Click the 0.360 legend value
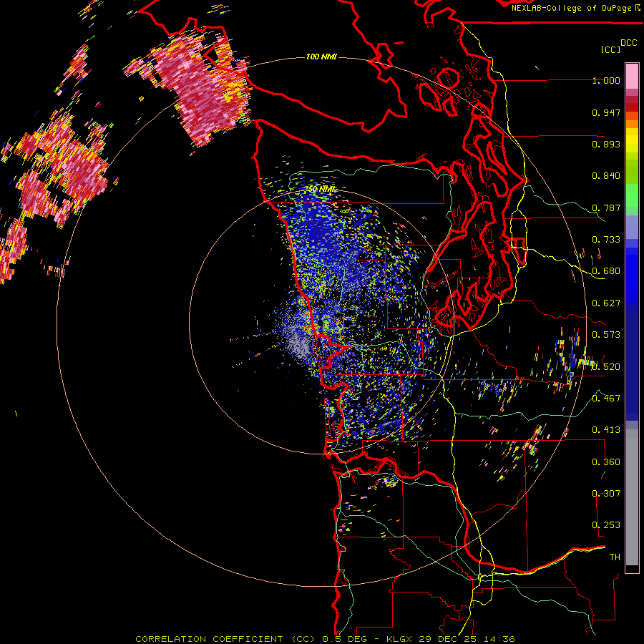Viewport: 644px width, 644px height. point(606,462)
